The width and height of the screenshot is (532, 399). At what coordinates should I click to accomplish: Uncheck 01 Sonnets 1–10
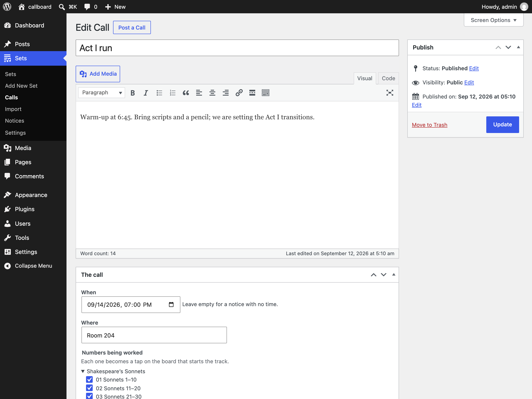90,379
